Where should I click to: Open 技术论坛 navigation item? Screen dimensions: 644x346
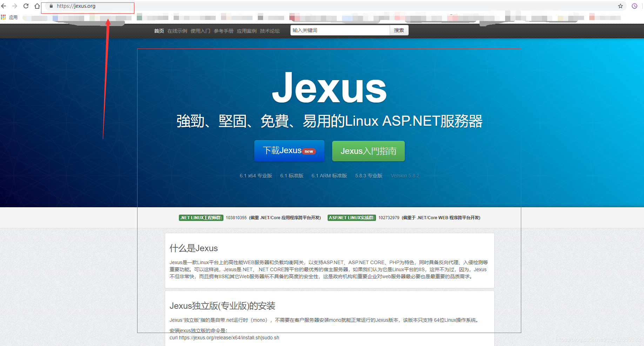pyautogui.click(x=270, y=31)
